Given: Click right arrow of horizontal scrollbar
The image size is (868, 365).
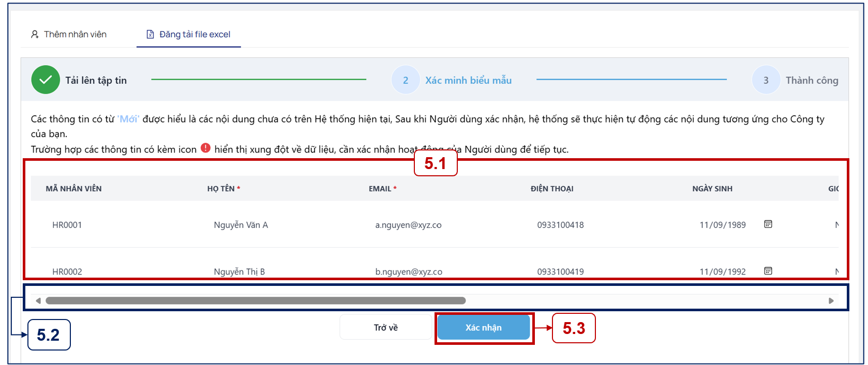Looking at the screenshot, I should [x=831, y=300].
